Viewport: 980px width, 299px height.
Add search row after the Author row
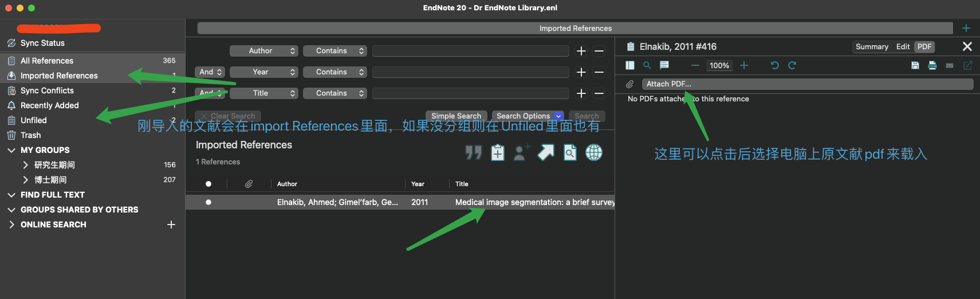[x=581, y=51]
